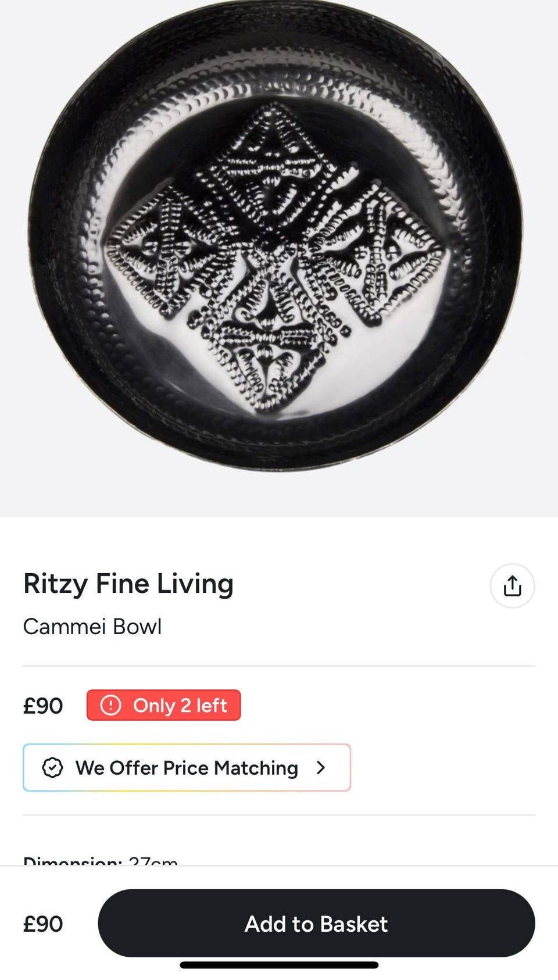
Task: Click the 27cm dimension value
Action: coord(153,860)
